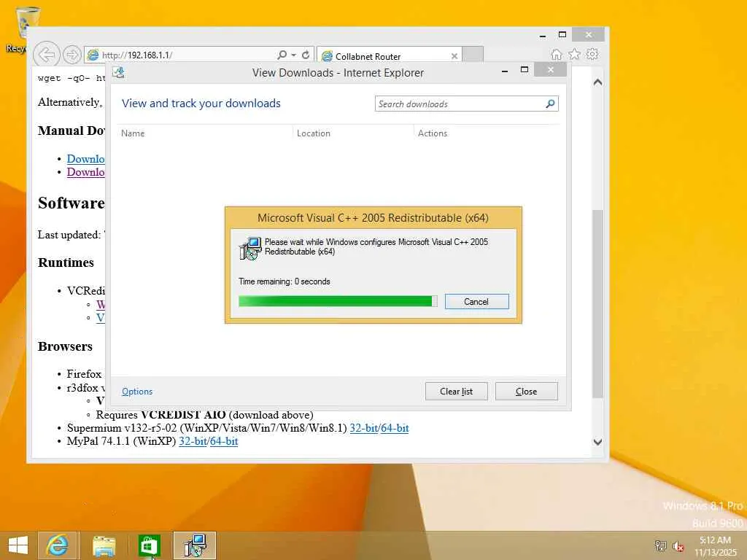Open favorites with the star icon
This screenshot has height=560, width=747.
[x=575, y=54]
